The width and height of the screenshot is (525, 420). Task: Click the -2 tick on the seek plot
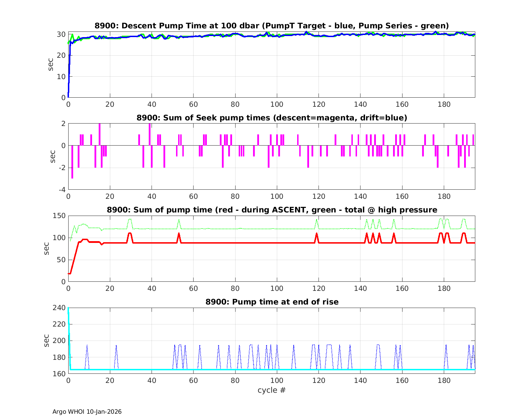point(61,168)
